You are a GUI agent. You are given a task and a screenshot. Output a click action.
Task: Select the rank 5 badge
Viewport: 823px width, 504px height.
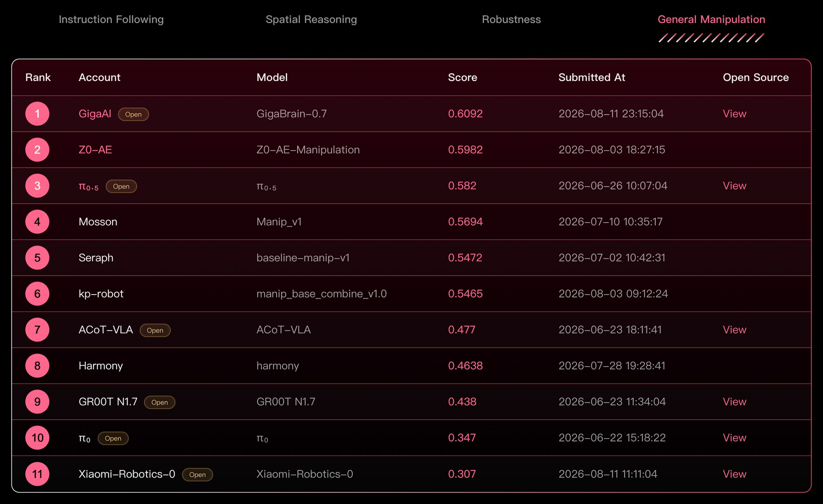pyautogui.click(x=37, y=258)
